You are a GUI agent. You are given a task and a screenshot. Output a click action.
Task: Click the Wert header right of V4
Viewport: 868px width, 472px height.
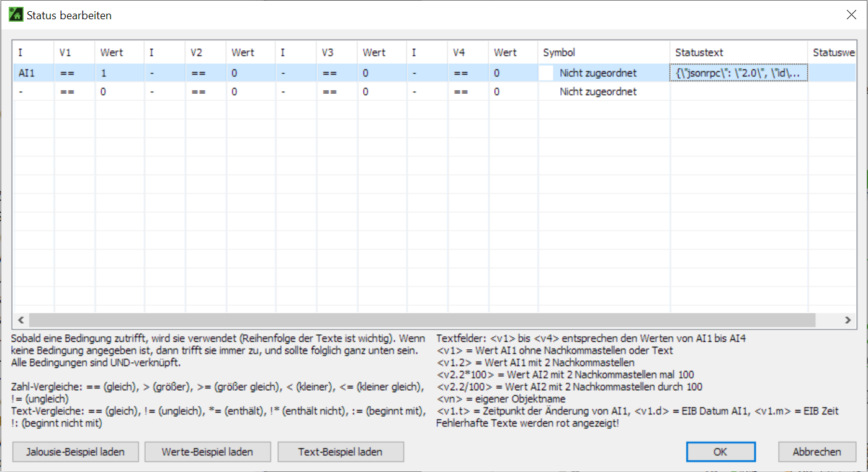pos(513,53)
